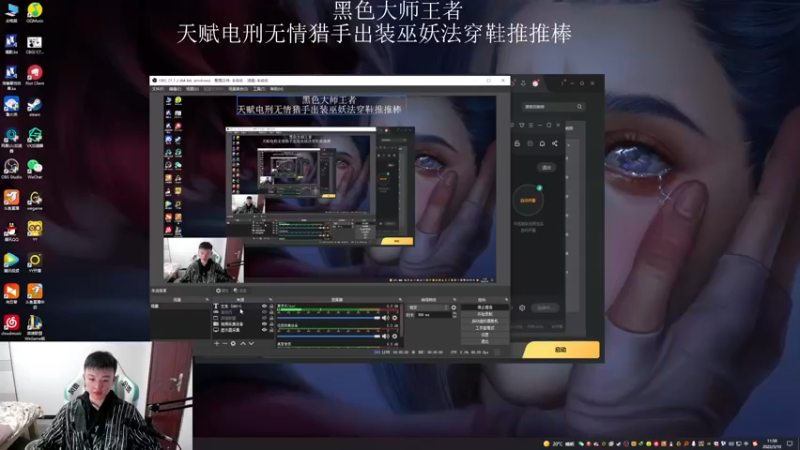Open the 视图 menu in OBS
Viewport: 800px width, 450px height.
tap(192, 89)
